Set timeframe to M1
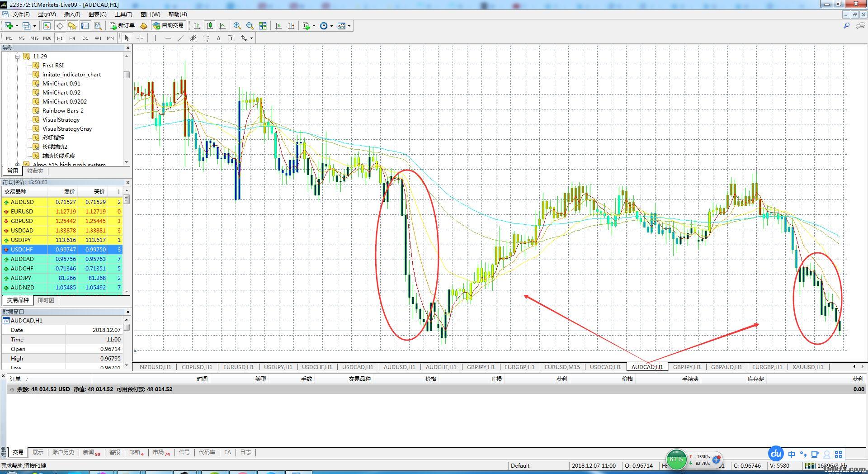Image resolution: width=868 pixels, height=474 pixels. 9,38
